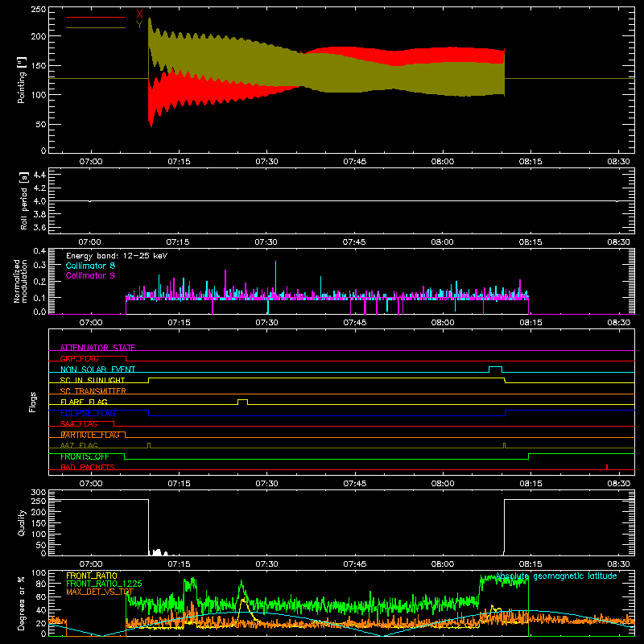
Task: Select the BAD_PACKETS flag label
Action: pos(88,467)
